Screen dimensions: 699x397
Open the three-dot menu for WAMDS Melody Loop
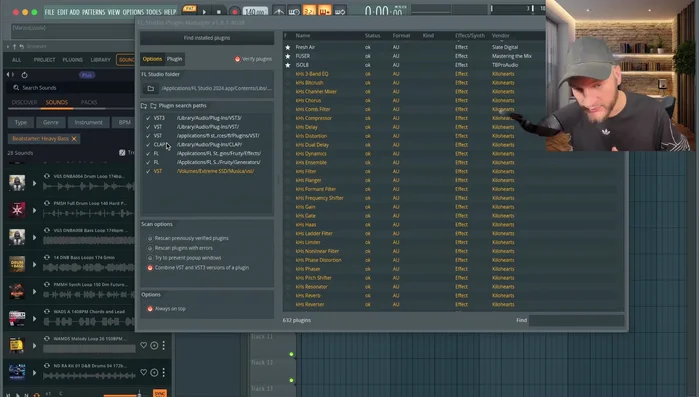[x=164, y=345]
